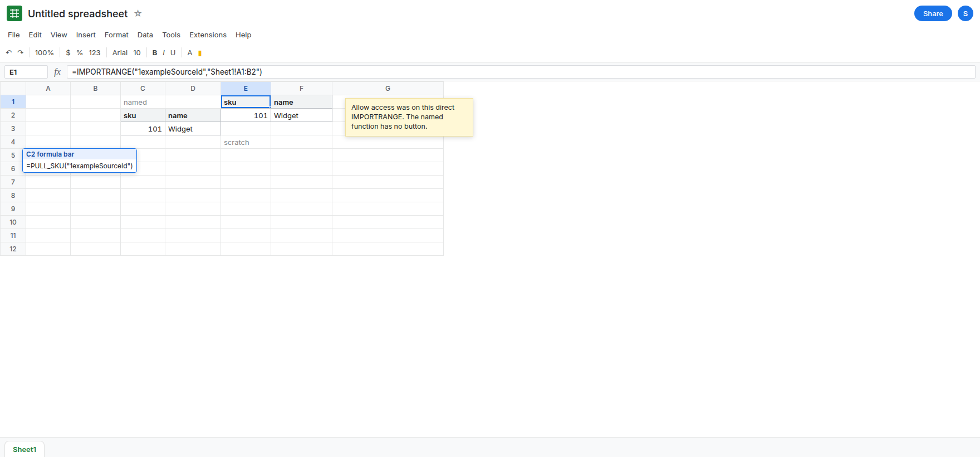Open the S account avatar
Screen dimensions: 980x457
966,13
